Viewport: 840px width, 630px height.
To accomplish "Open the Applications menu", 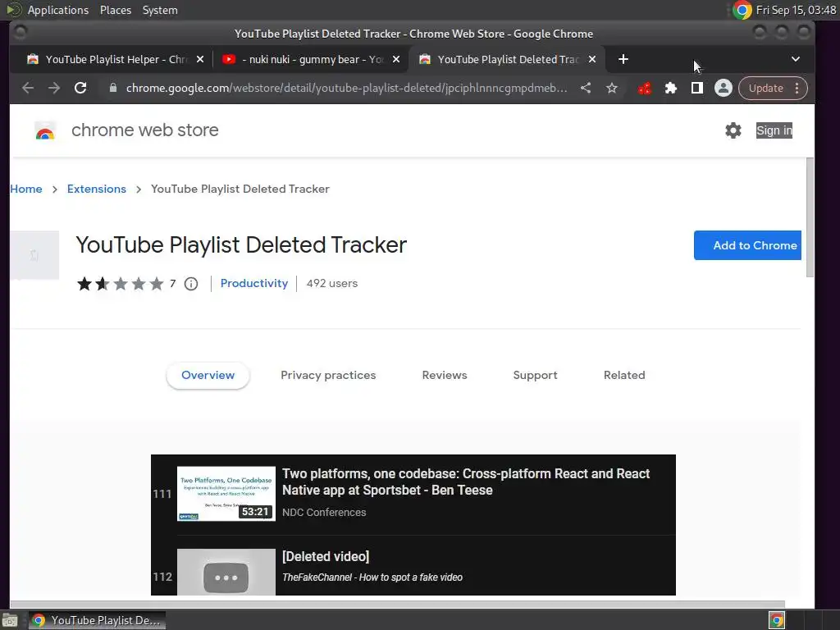I will coord(58,10).
